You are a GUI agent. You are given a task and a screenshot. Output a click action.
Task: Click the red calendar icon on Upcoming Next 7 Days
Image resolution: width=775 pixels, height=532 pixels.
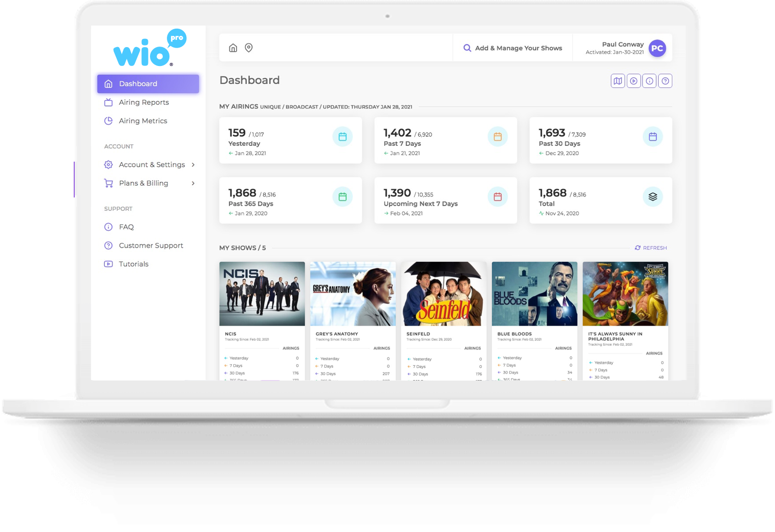(498, 196)
